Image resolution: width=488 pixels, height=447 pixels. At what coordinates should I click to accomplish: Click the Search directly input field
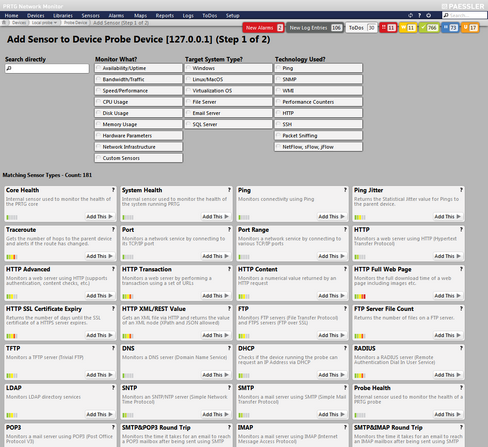[x=47, y=68]
